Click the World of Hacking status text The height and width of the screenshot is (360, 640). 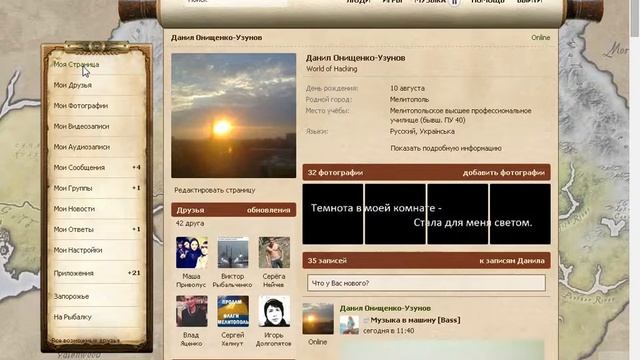[331, 69]
